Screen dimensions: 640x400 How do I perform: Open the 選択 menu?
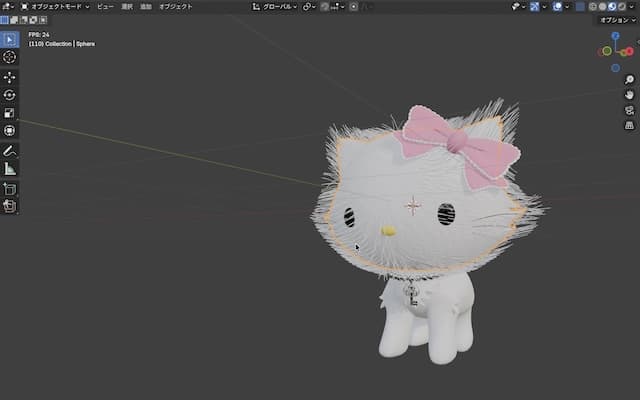coord(126,6)
